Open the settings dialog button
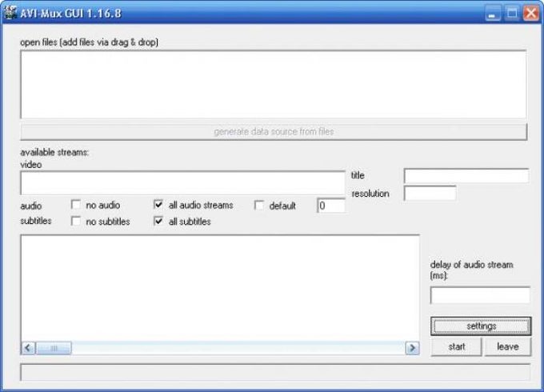This screenshot has width=544, height=392. (x=481, y=326)
